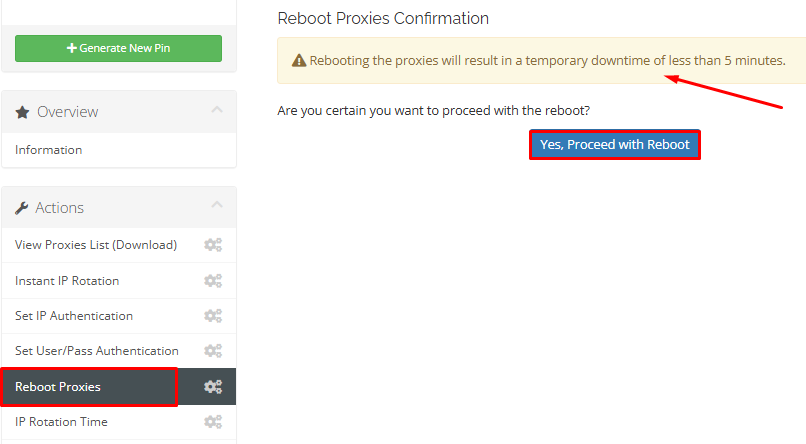Open the Information link under Overview

(49, 150)
